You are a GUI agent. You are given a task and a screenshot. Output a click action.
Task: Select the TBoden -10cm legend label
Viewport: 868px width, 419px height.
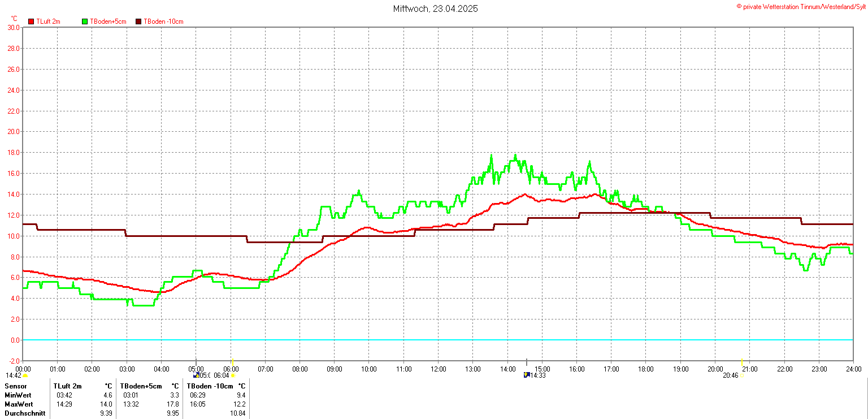point(163,21)
